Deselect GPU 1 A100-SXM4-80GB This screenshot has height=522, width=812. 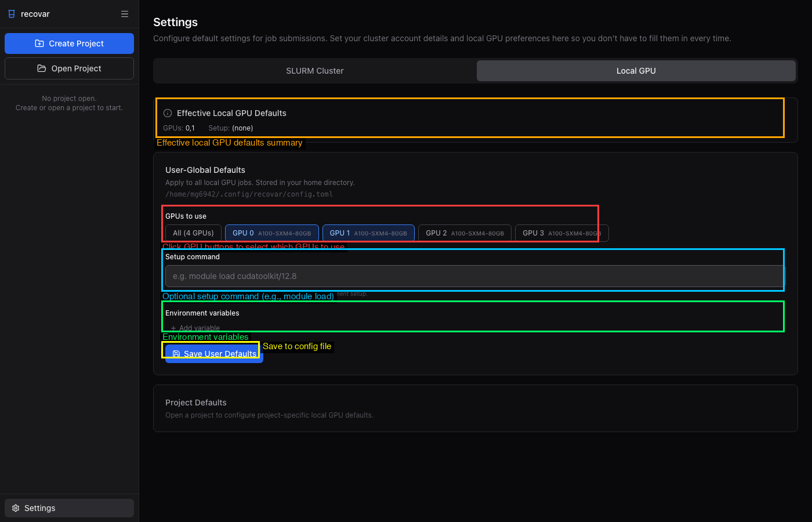(x=368, y=233)
